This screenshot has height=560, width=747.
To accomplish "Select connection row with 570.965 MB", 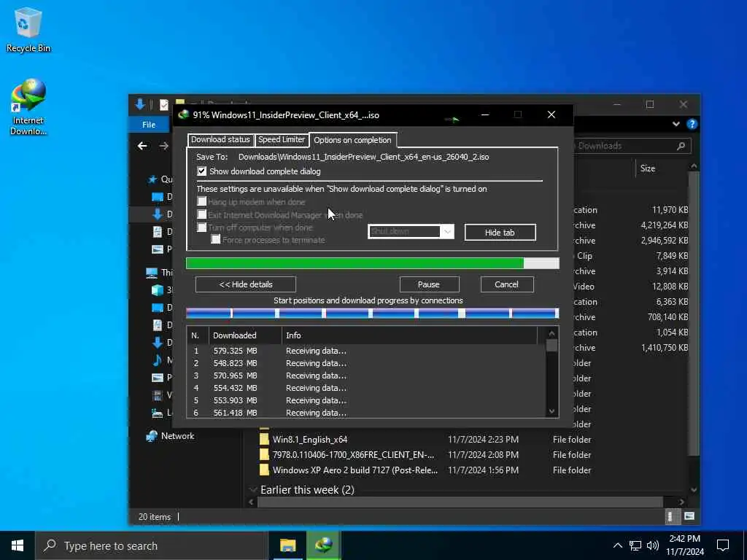I will point(367,376).
